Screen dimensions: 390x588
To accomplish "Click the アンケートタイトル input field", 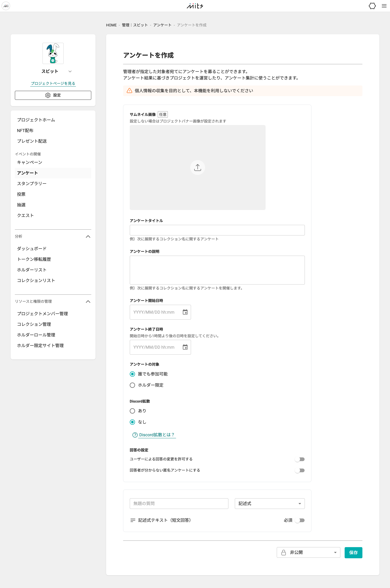I will tap(217, 230).
